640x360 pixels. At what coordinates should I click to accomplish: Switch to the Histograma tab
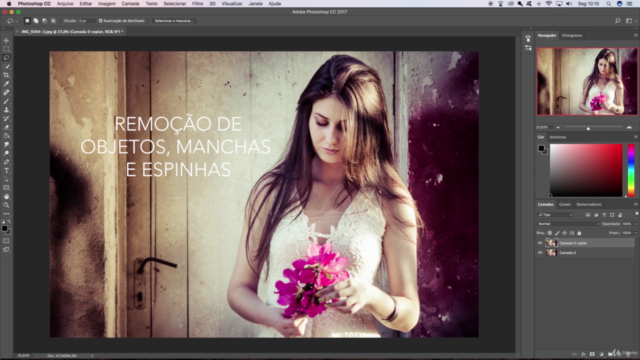tap(572, 36)
